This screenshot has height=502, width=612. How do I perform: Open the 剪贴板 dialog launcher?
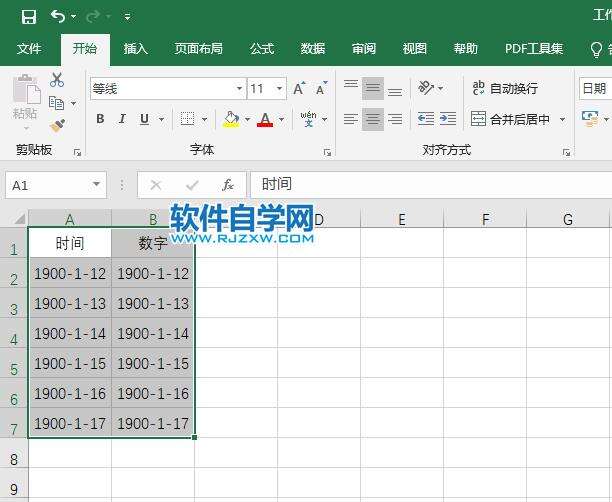pos(77,153)
